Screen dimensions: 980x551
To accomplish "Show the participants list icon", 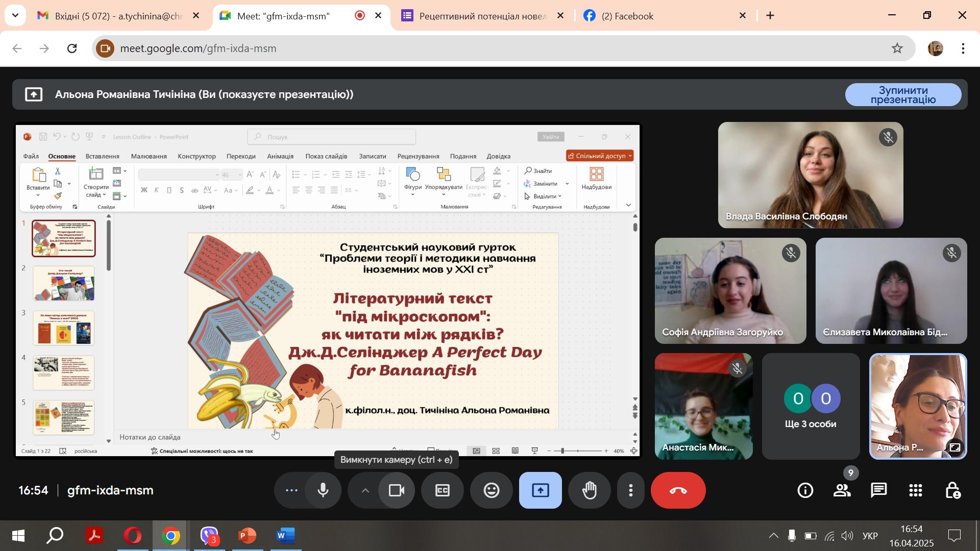I will pyautogui.click(x=842, y=490).
